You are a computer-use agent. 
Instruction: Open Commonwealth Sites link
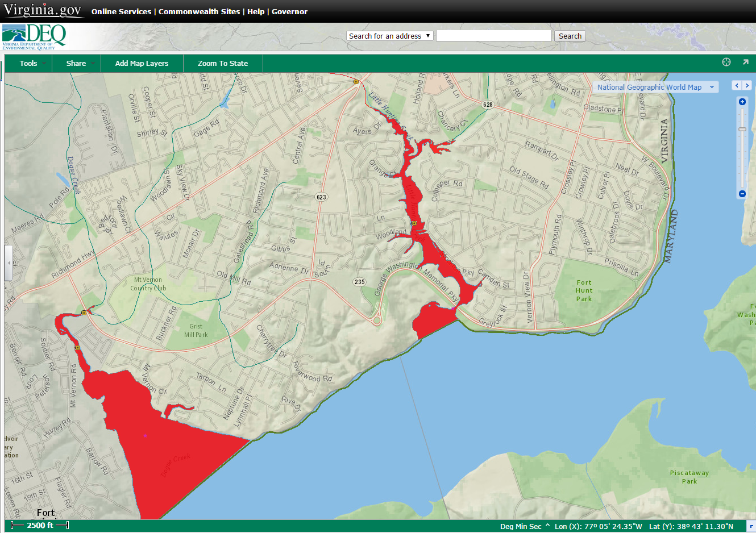(x=199, y=11)
